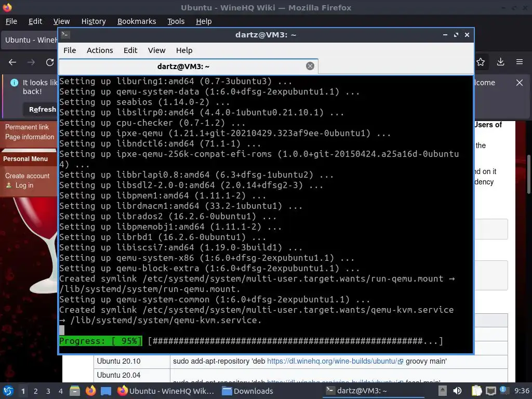This screenshot has width=532, height=399.
Task: Open Firefox Help menu
Action: (204, 21)
